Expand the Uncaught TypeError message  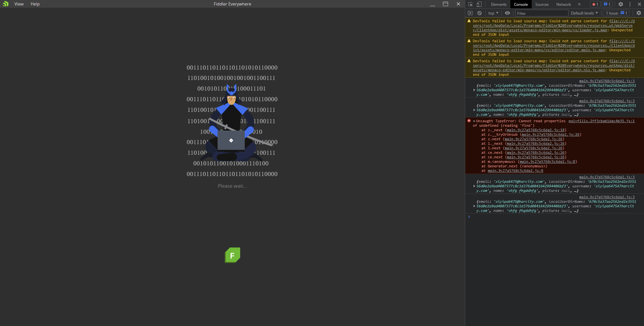[x=474, y=121]
